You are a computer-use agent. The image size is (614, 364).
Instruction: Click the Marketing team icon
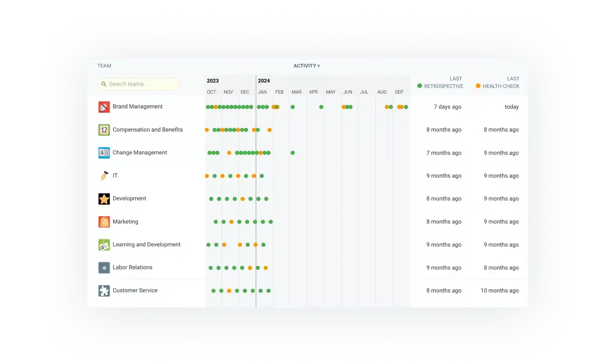(104, 222)
